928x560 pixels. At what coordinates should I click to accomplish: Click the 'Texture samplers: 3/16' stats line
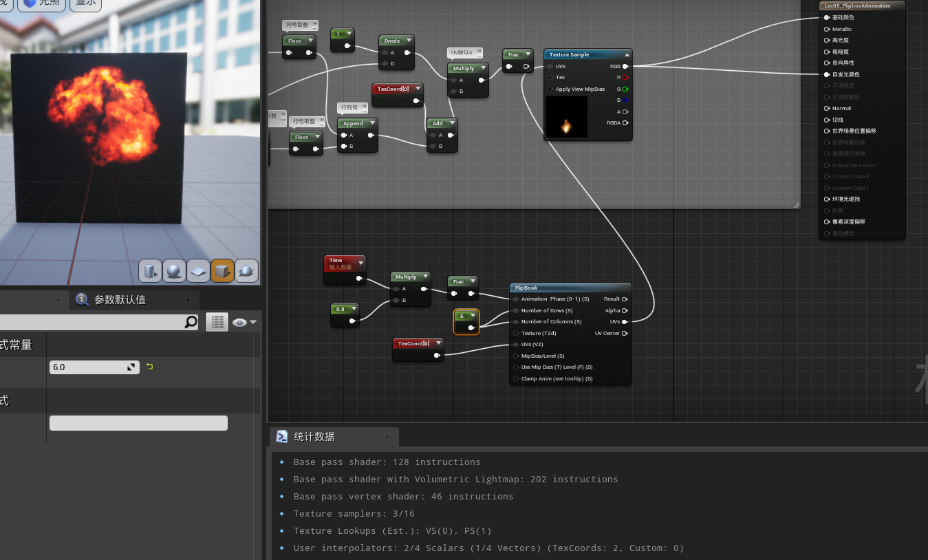[x=354, y=513]
